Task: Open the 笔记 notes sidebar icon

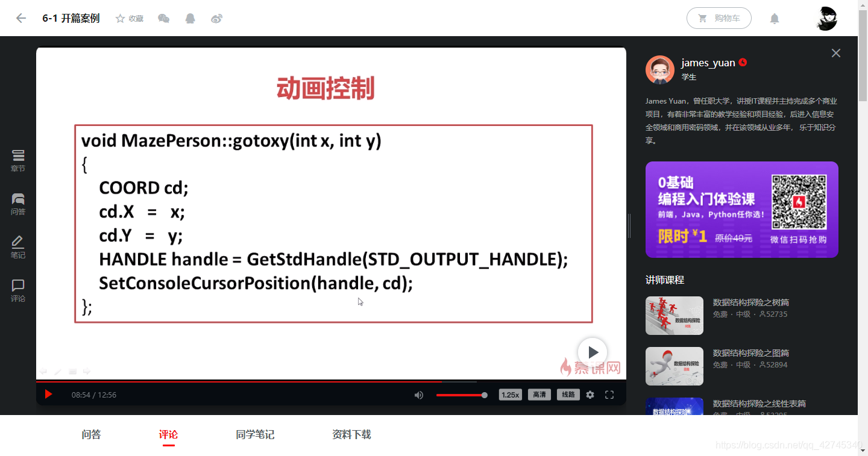Action: click(18, 248)
